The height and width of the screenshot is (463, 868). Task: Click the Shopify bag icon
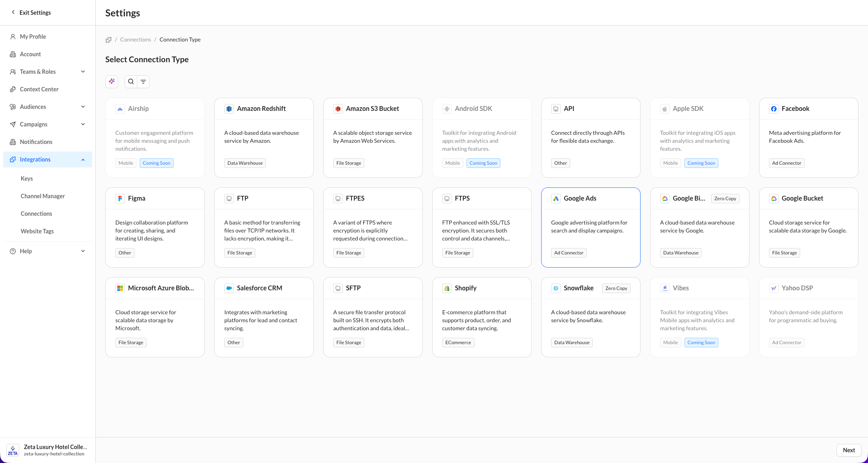447,288
